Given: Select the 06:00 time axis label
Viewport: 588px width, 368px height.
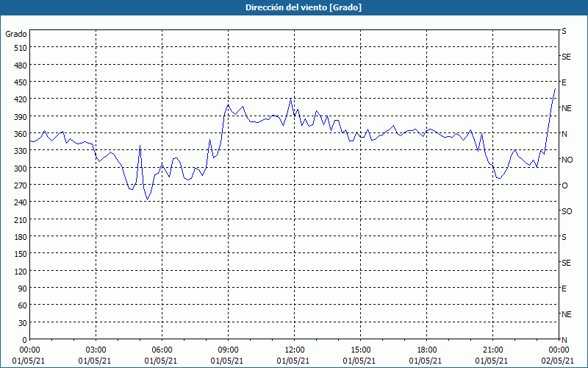Looking at the screenshot, I should tap(162, 350).
